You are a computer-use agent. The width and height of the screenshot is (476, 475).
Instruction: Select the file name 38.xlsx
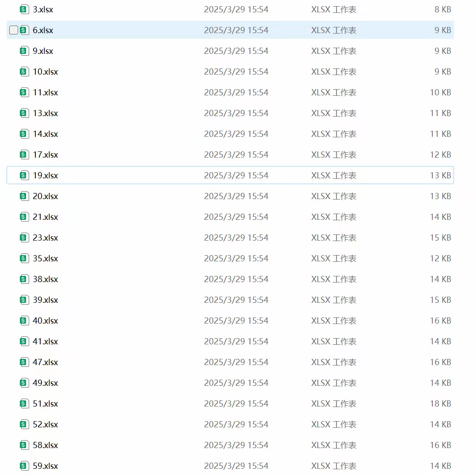(45, 279)
